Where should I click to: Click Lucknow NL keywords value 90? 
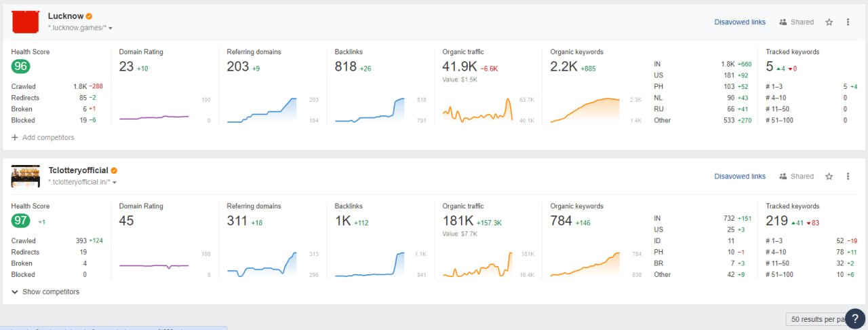coord(732,98)
